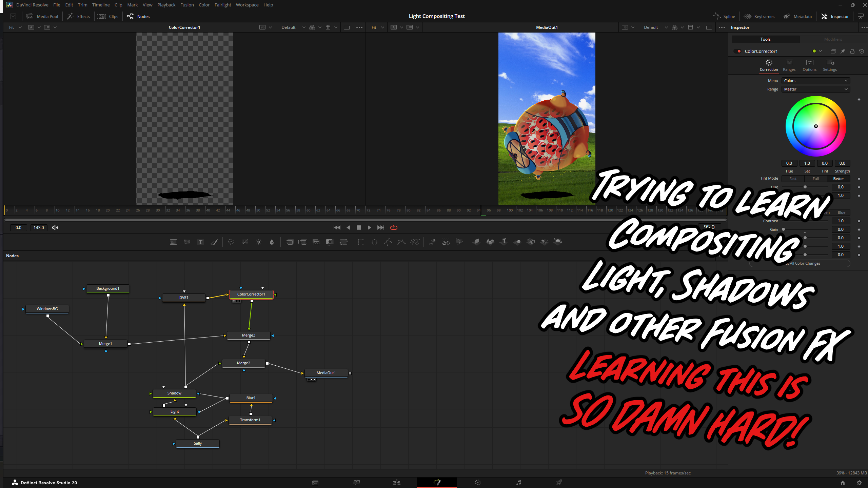Toggle lock on ColorCorrector1 in Inspector

point(852,51)
